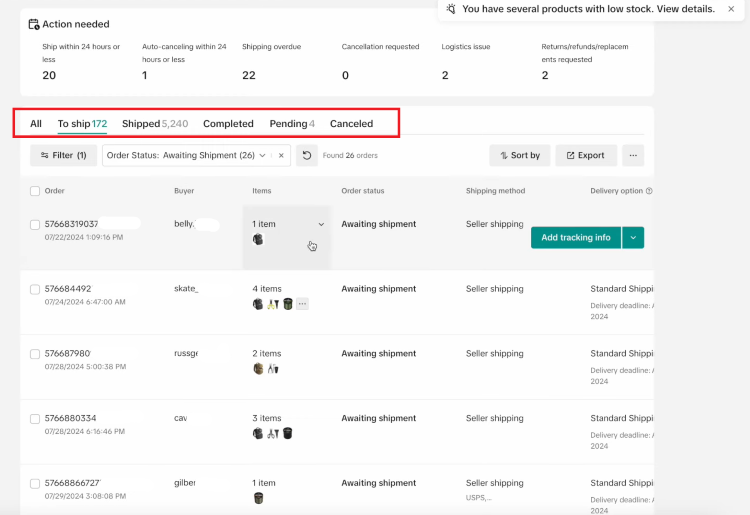Open Auto-canceling within 24 hours count
The image size is (750, 515).
144,76
